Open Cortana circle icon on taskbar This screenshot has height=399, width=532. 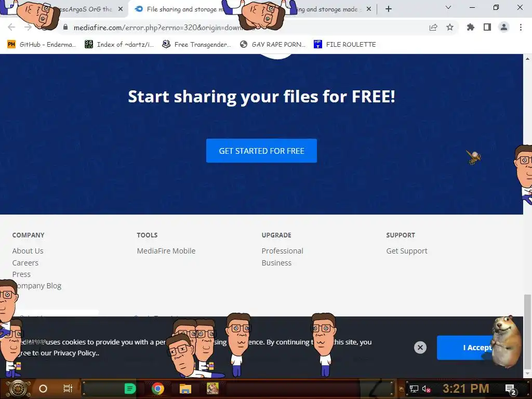43,389
